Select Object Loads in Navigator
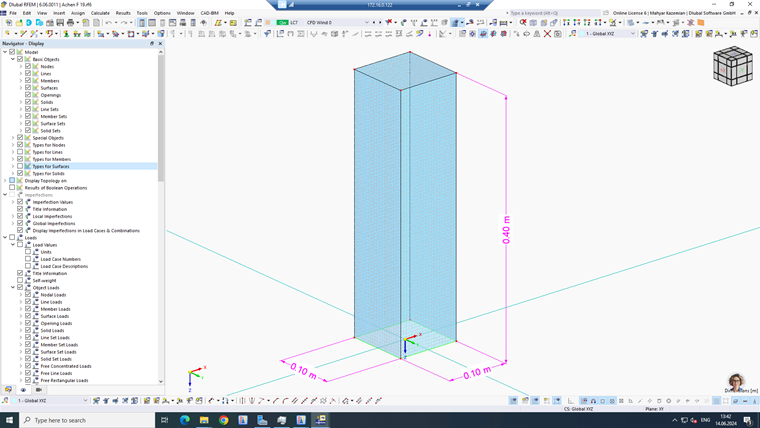 (46, 287)
